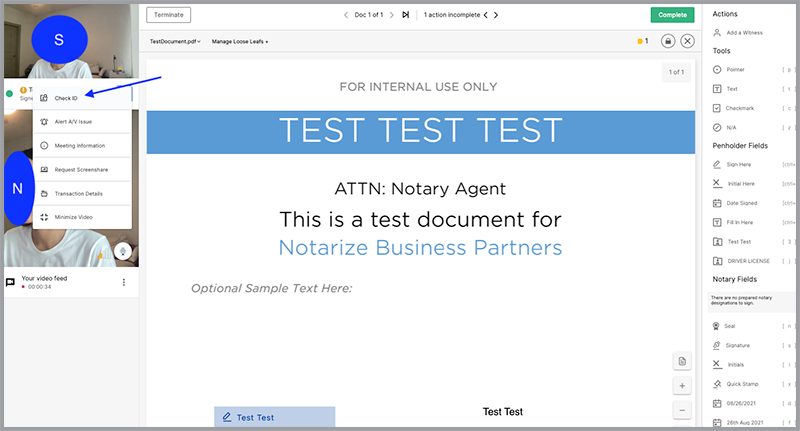Click the circled X icon near the lock

pos(687,41)
